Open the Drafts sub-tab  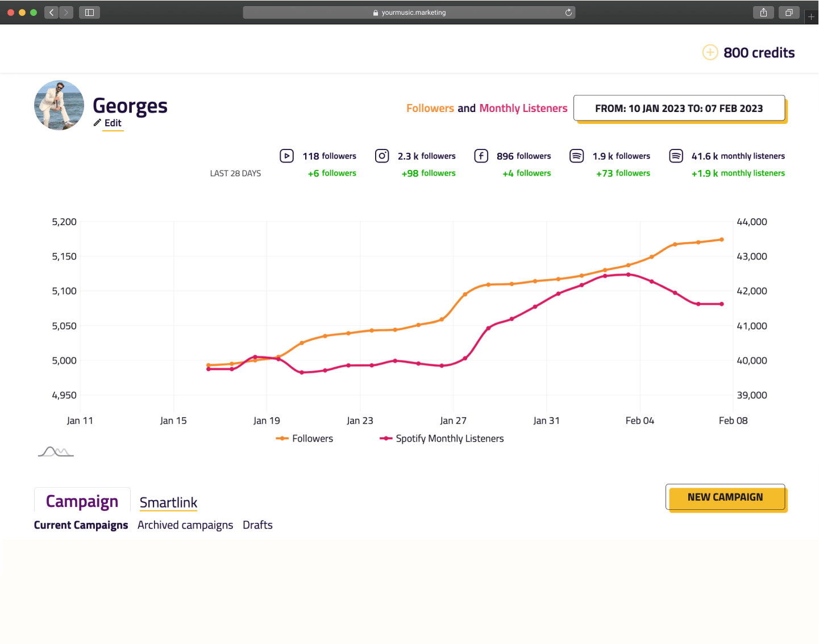point(257,525)
